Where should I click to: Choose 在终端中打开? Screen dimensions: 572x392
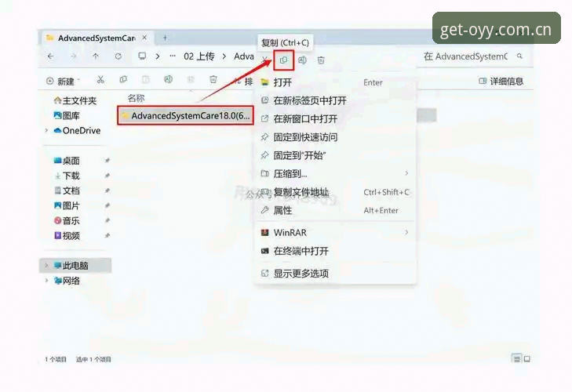tap(336, 251)
